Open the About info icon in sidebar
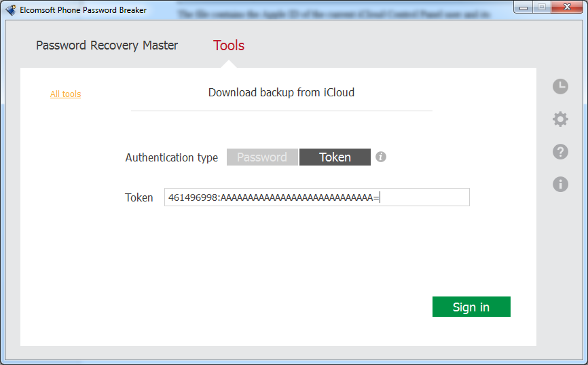Screen dimensions: 588x365 [x=560, y=185]
